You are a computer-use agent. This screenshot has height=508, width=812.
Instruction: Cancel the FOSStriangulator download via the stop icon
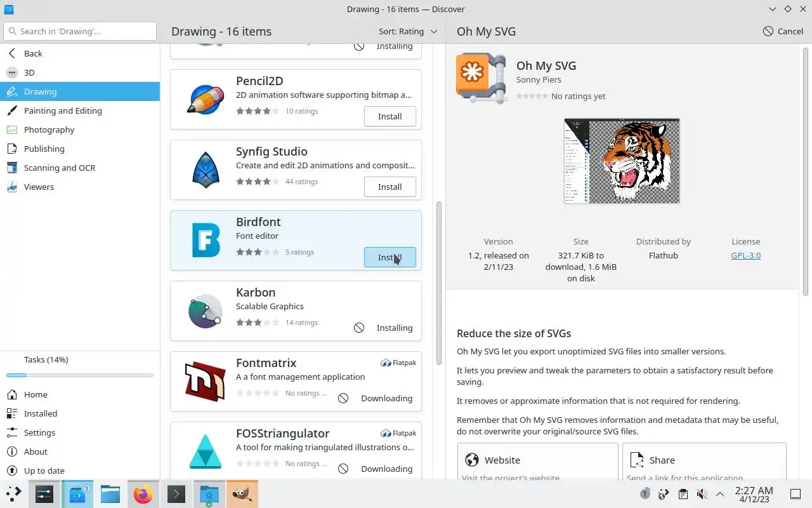pyautogui.click(x=343, y=469)
